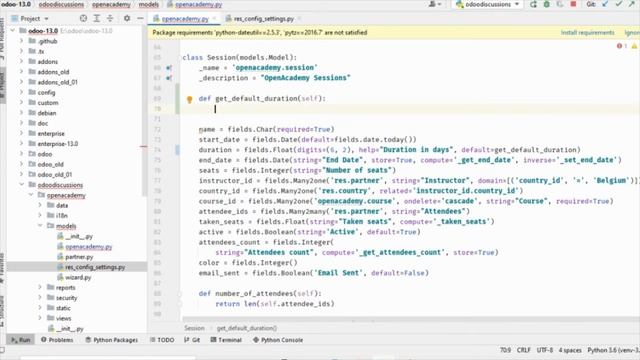The image size is (640, 360).
Task: Click the override gutter marker beside _description
Action: [169, 78]
